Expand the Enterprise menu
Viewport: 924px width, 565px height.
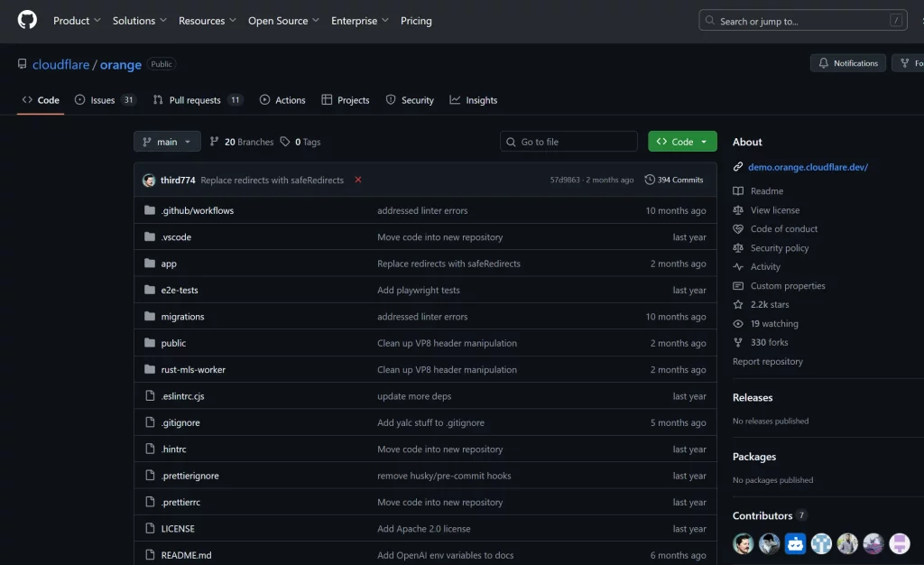click(360, 21)
